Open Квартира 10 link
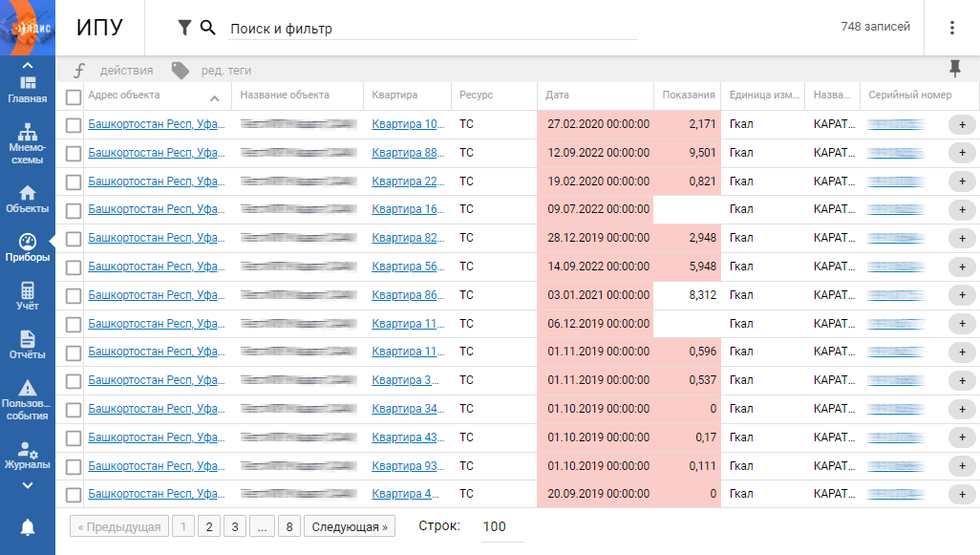The width and height of the screenshot is (980, 555). pyautogui.click(x=408, y=124)
